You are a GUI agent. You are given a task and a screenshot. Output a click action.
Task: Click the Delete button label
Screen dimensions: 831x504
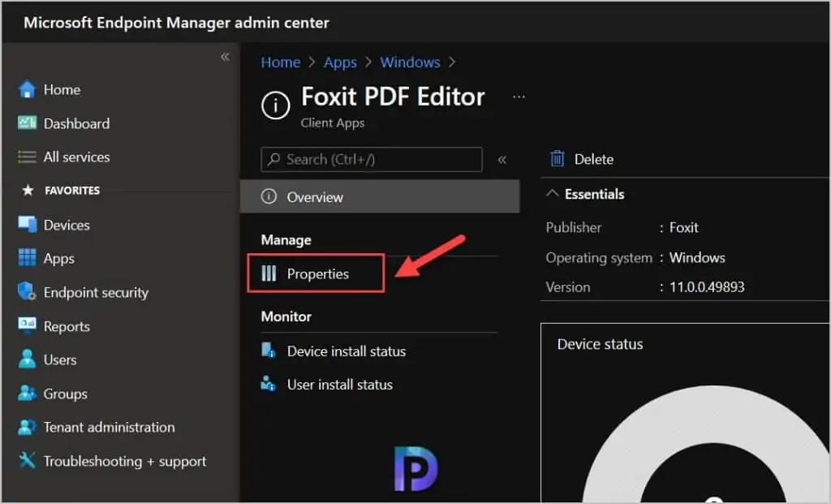[x=593, y=159]
